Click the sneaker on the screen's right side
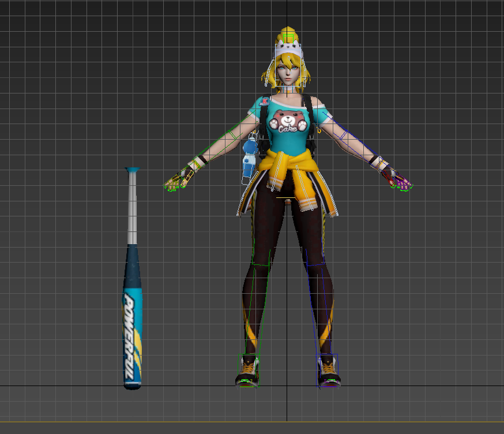The height and width of the screenshot is (434, 504). point(328,372)
